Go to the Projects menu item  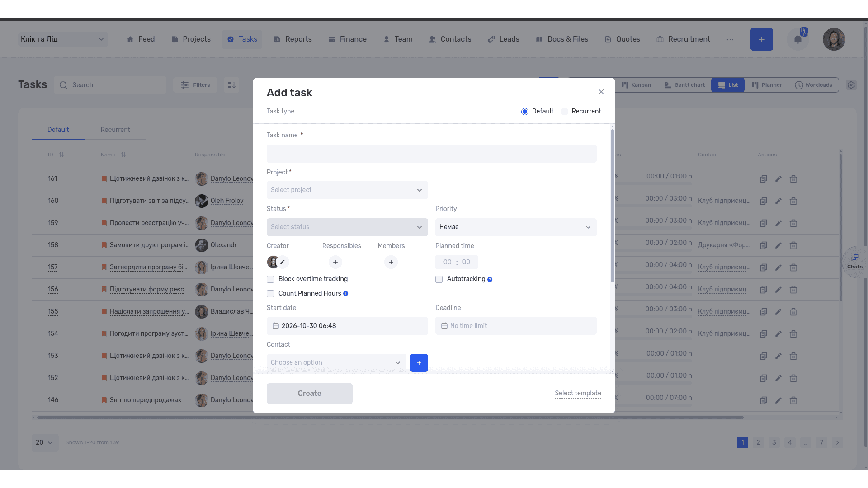(x=191, y=39)
